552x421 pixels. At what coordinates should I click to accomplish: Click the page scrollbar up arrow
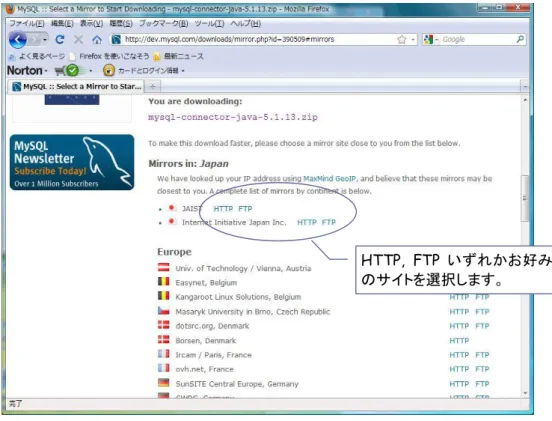[x=525, y=100]
